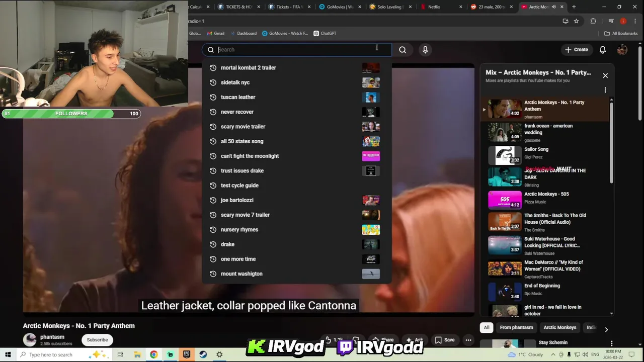Open the Chrome extensions puzzle icon
The image size is (644, 362).
pos(593,21)
